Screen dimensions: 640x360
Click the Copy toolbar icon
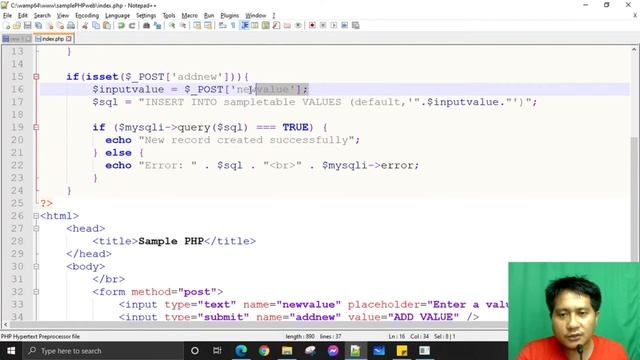pos(96,25)
